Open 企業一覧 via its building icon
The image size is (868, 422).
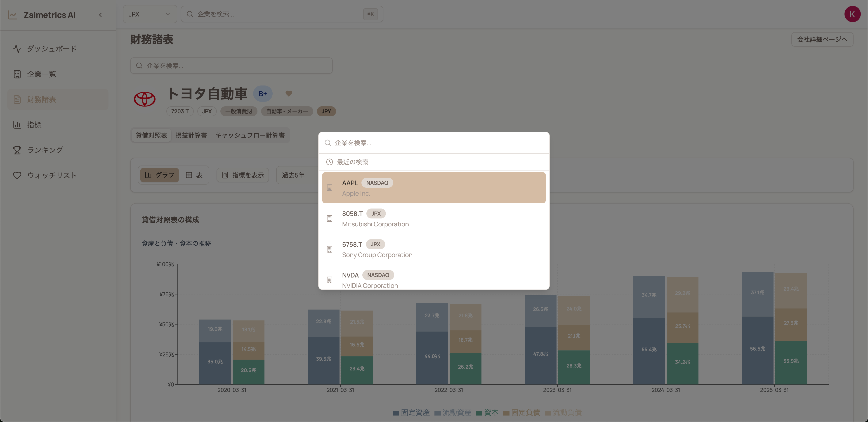[17, 74]
